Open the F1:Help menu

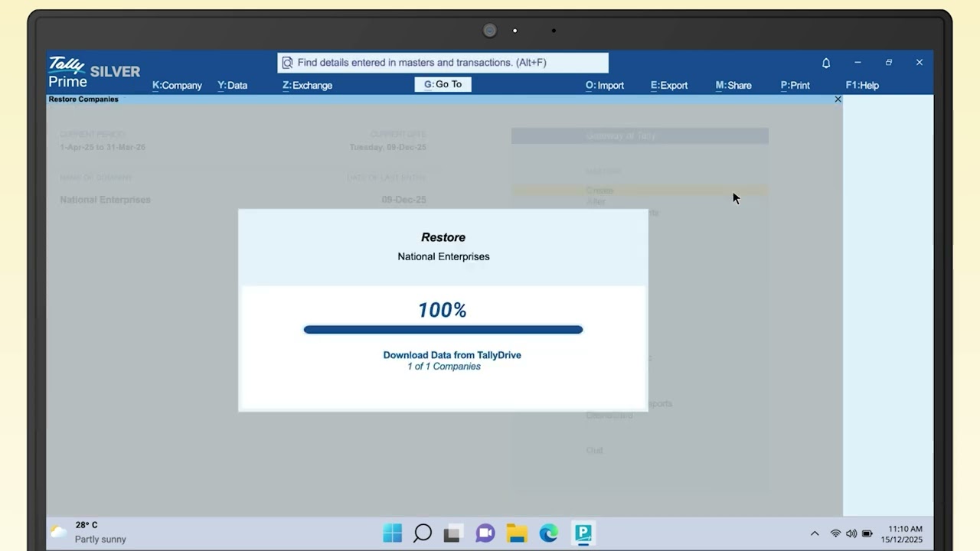tap(862, 85)
